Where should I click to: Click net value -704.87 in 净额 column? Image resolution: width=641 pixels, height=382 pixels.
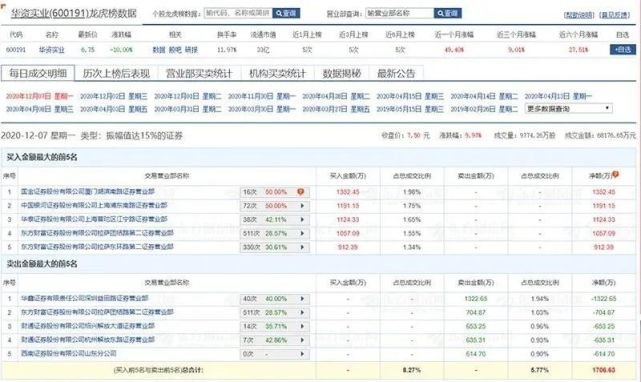tap(603, 312)
